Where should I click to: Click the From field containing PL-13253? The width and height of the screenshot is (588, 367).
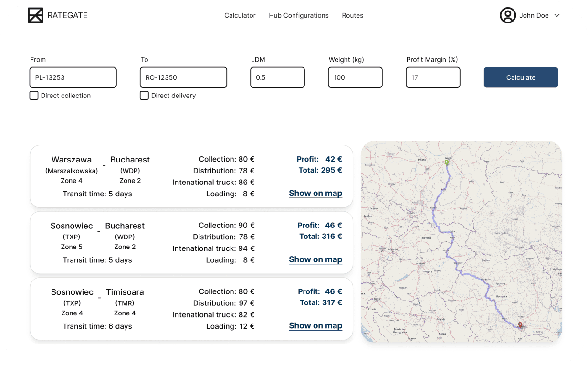click(x=73, y=77)
